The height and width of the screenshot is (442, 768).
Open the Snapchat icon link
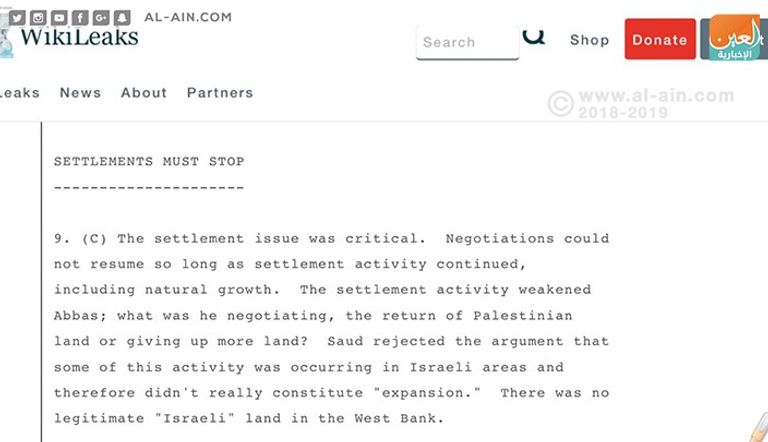tap(123, 17)
